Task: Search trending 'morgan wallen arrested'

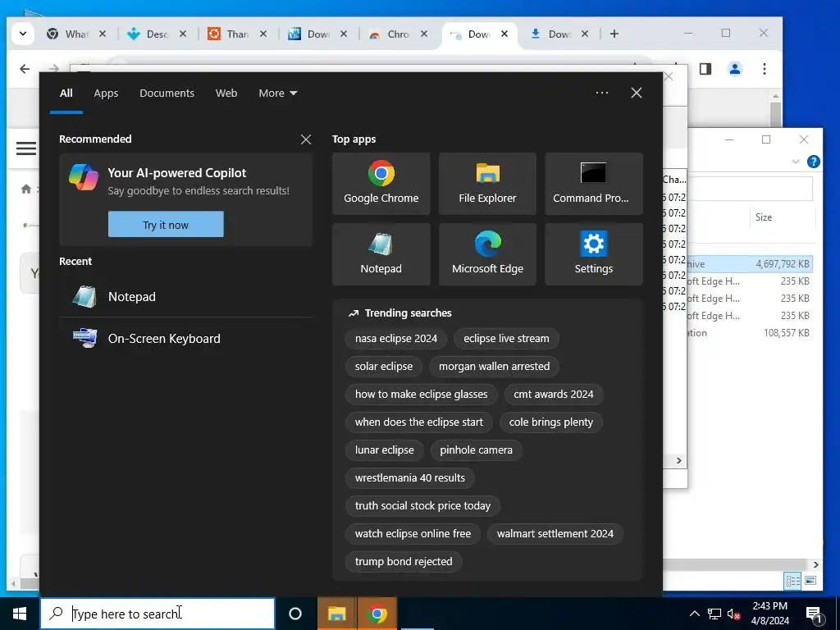Action: pyautogui.click(x=494, y=367)
